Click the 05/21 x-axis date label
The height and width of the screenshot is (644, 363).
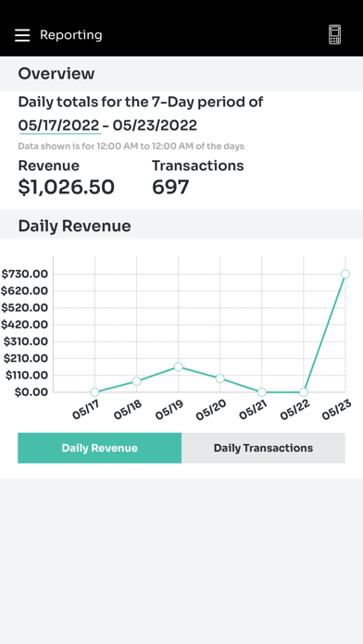coord(253,410)
